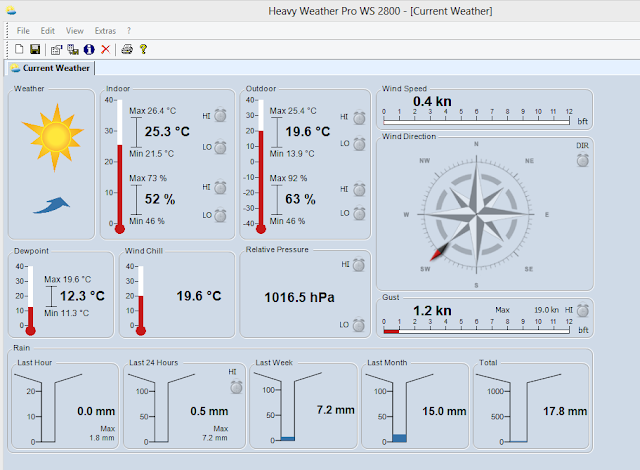Set Outdoor temperature HI alarm clock

click(x=359, y=118)
